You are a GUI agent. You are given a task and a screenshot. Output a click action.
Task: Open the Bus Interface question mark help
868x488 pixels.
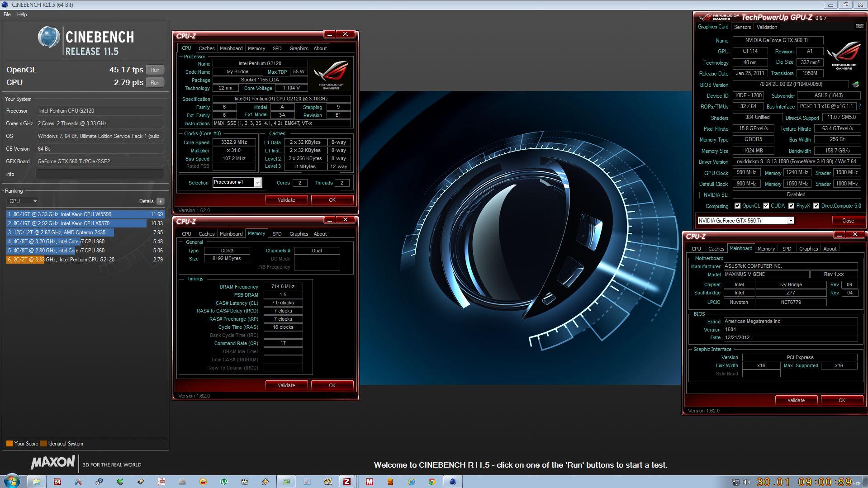click(x=859, y=106)
